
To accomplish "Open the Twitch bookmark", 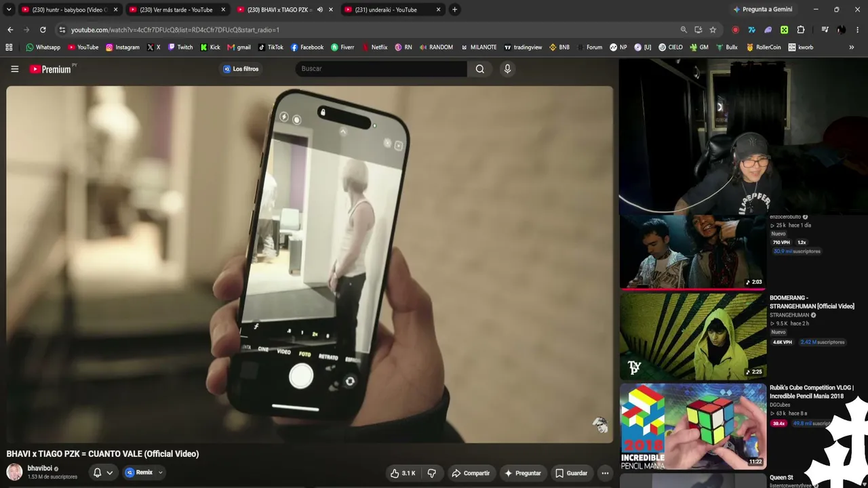I will (180, 47).
